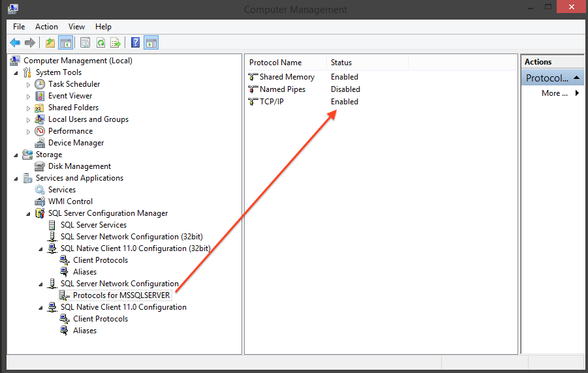The image size is (588, 373).
Task: Close the Computer Management window
Action: point(571,7)
